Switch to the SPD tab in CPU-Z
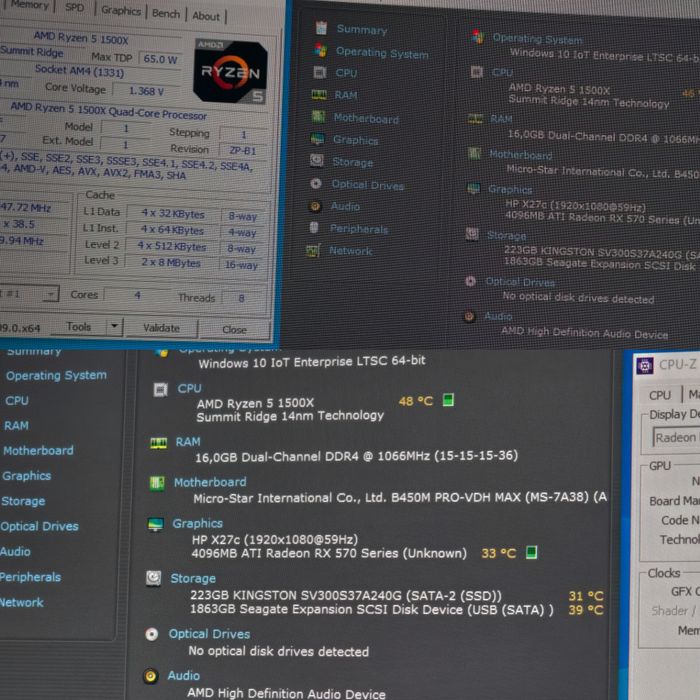This screenshot has height=700, width=700. 74,7
